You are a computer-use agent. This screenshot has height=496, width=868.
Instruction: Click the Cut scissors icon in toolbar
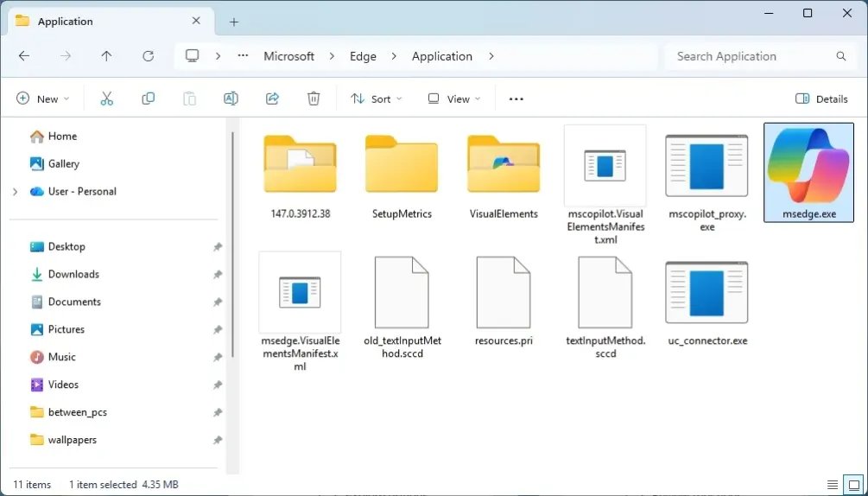(107, 99)
